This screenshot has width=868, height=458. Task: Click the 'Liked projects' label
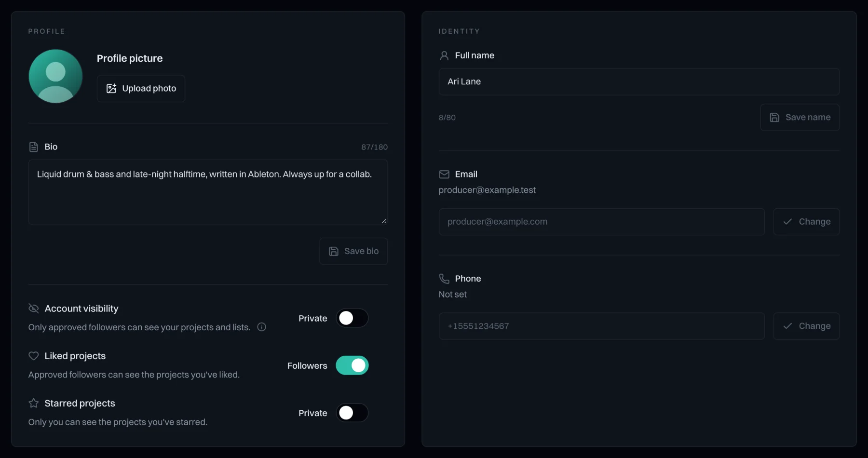coord(75,356)
